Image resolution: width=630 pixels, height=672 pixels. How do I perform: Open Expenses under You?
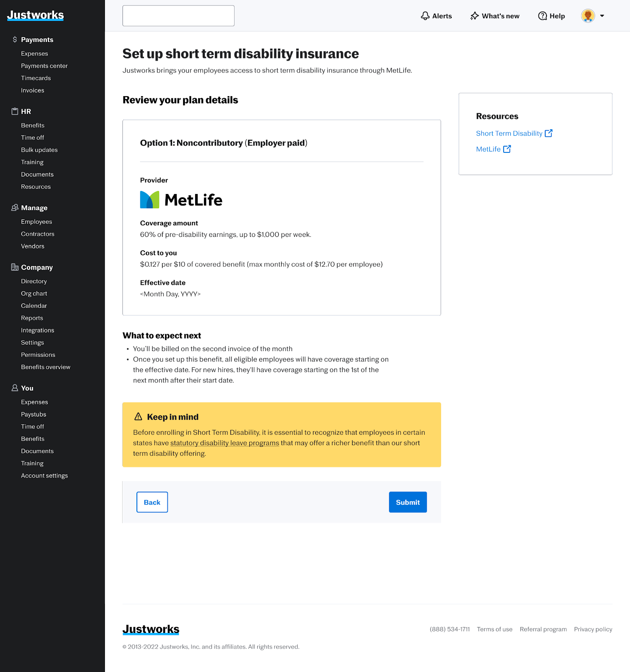pos(34,402)
